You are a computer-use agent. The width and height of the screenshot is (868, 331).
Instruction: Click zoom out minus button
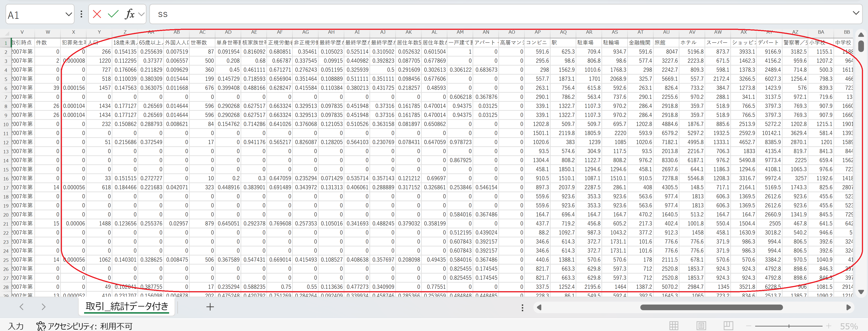[x=749, y=326]
